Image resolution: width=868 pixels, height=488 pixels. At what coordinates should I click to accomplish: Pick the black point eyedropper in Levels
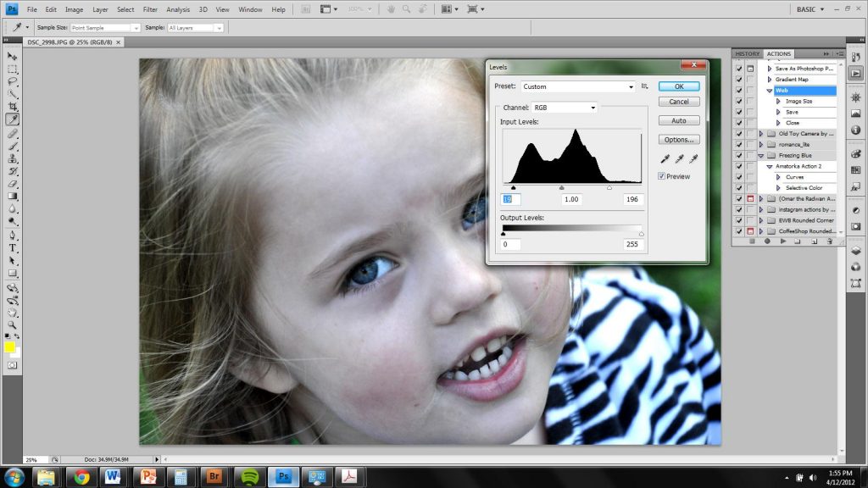click(665, 158)
